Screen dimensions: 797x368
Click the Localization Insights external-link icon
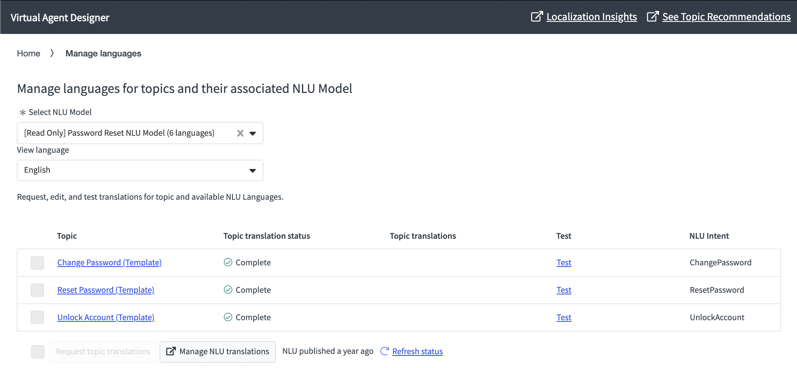point(536,17)
